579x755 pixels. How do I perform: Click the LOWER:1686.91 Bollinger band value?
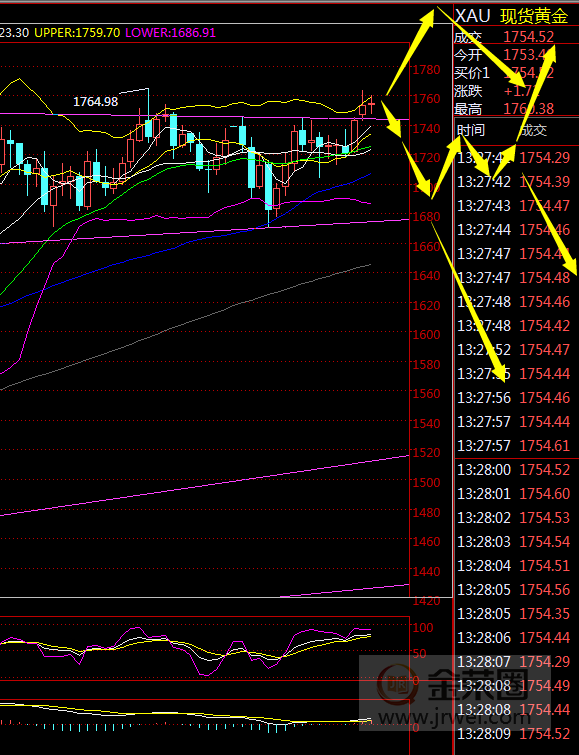pyautogui.click(x=171, y=33)
